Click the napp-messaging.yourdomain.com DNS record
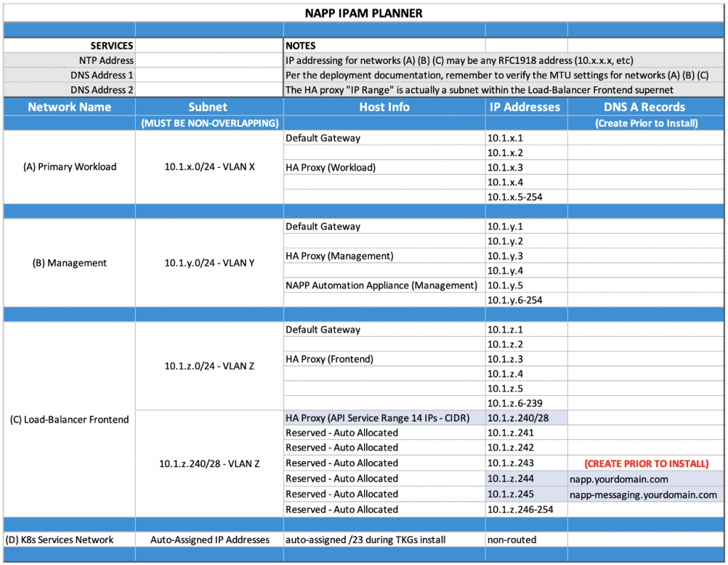 (x=643, y=495)
